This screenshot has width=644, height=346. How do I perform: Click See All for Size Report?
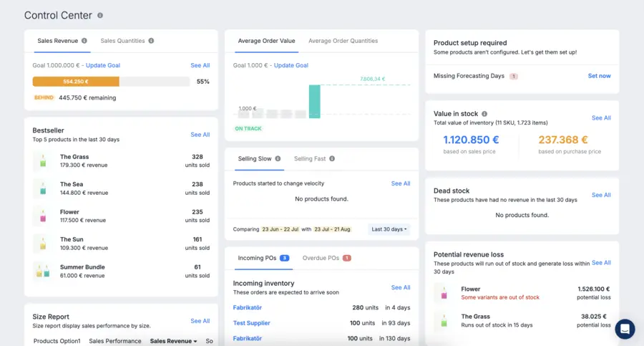(200, 321)
